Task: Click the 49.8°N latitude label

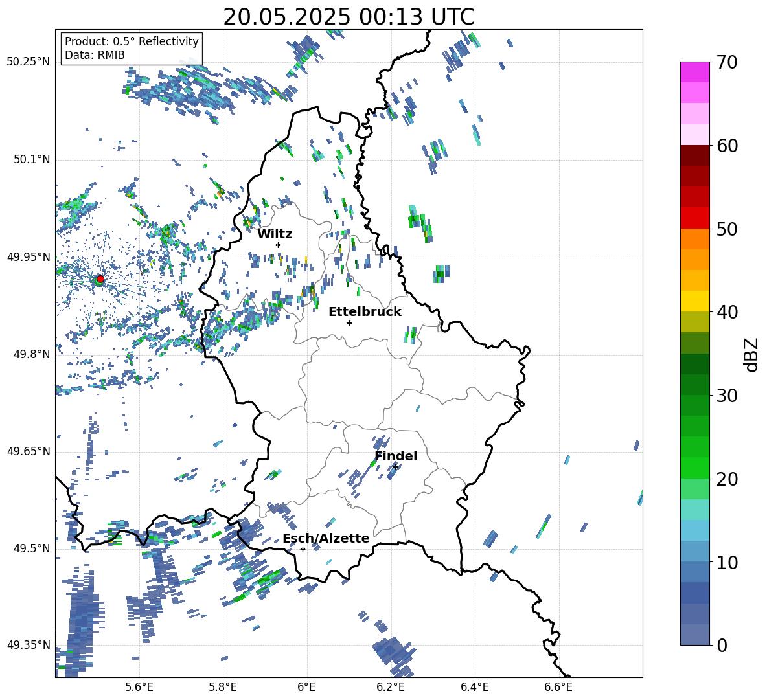Action: click(x=31, y=354)
